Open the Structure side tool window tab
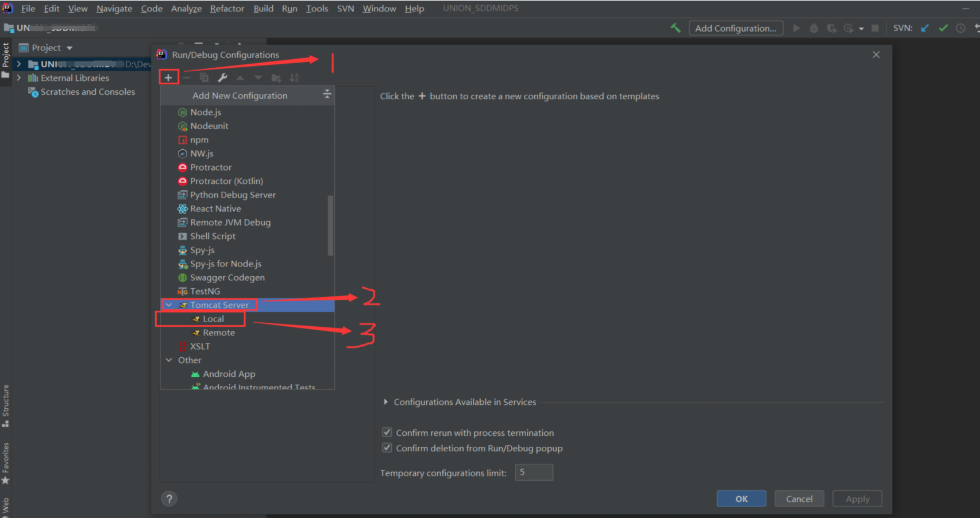The width and height of the screenshot is (980, 518). tap(6, 405)
